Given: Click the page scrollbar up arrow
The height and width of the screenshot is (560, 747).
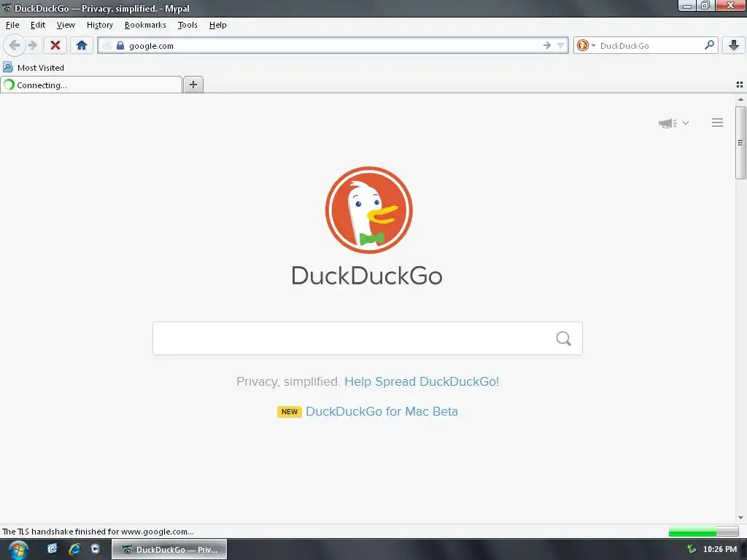Looking at the screenshot, I should pos(740,99).
